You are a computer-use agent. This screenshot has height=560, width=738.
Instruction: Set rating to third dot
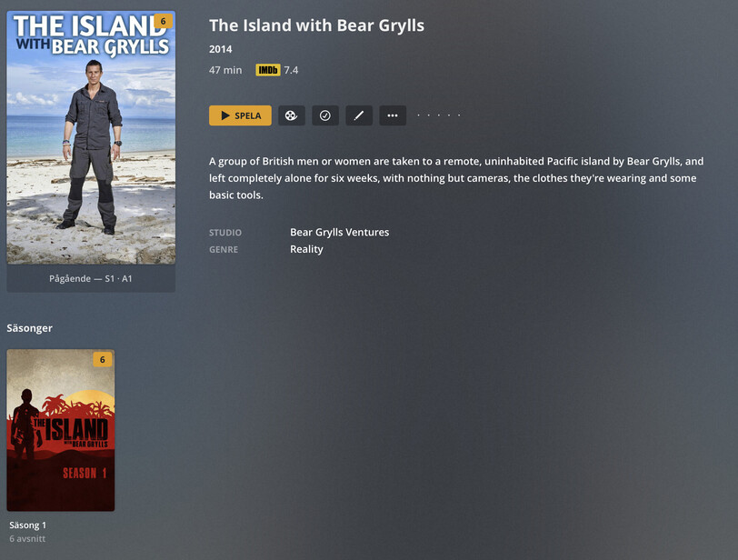(439, 115)
